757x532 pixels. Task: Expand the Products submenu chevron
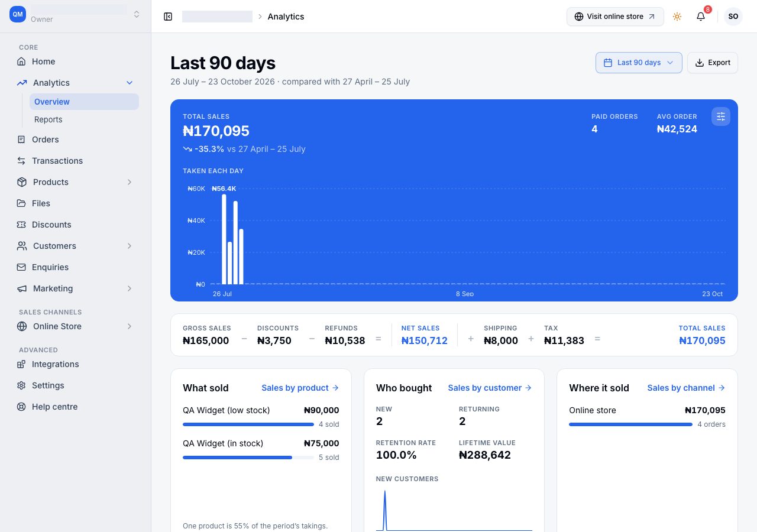(x=130, y=182)
